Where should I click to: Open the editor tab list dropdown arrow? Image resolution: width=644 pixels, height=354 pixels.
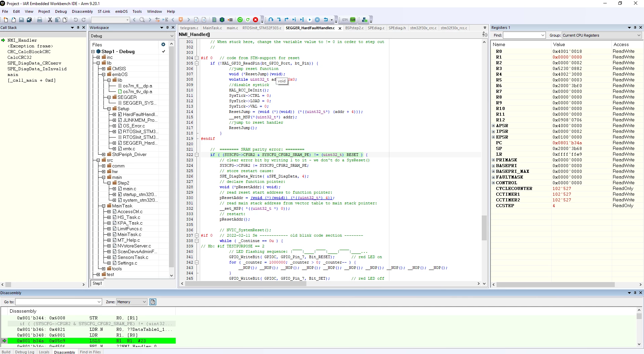[485, 28]
